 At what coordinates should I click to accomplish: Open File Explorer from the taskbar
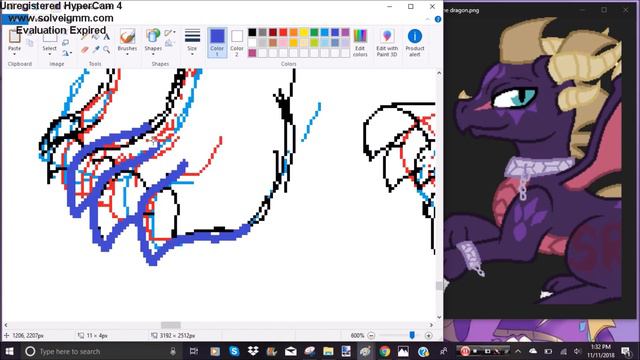tap(328, 351)
